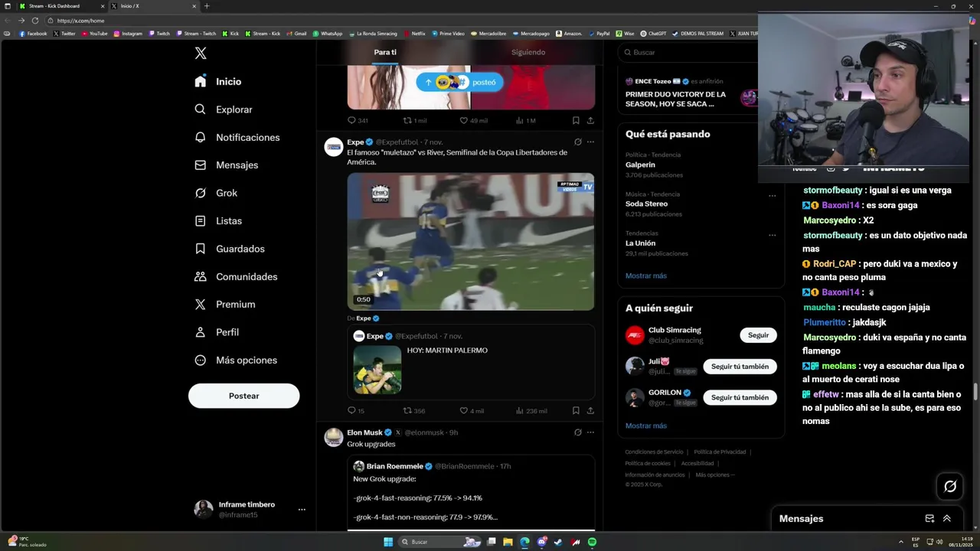View stats icon showing 236 mil

[x=520, y=411]
